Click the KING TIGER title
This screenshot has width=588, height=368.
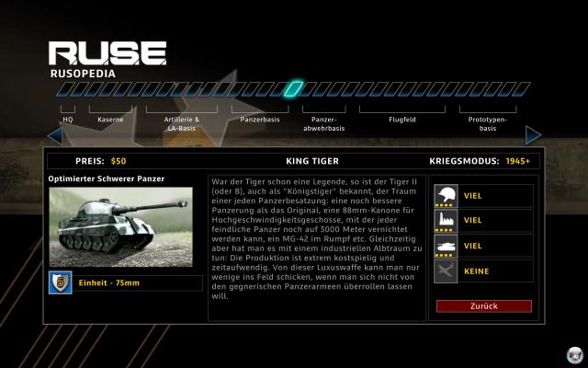[312, 161]
